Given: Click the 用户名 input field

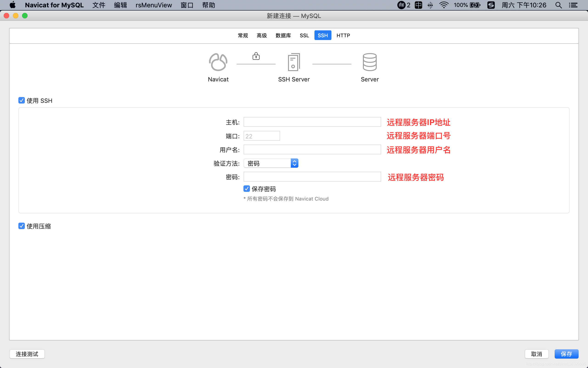Looking at the screenshot, I should coord(312,149).
